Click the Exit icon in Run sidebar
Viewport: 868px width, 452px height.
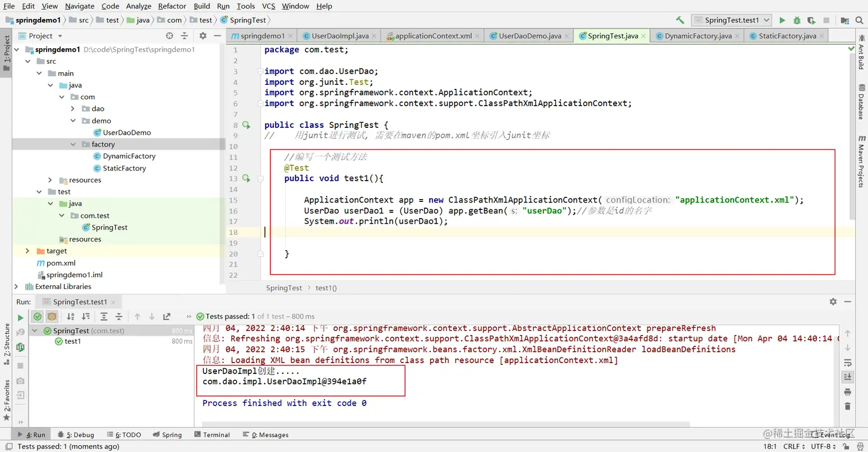(x=21, y=395)
